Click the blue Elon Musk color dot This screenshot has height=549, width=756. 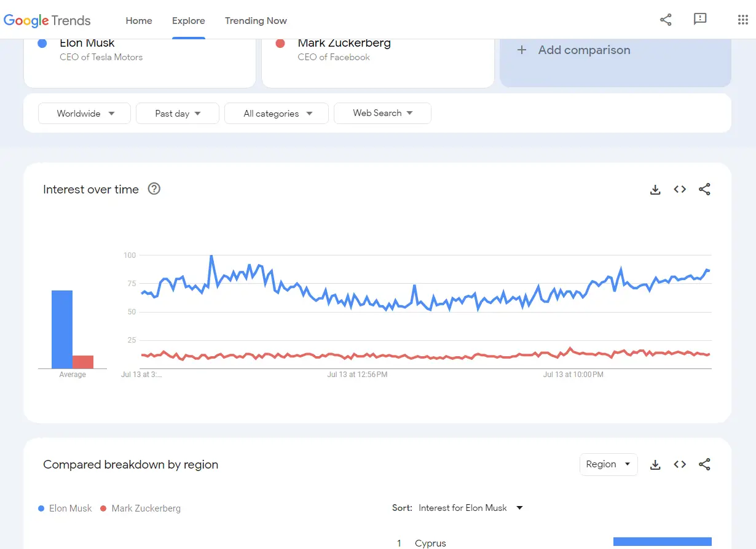pos(42,44)
